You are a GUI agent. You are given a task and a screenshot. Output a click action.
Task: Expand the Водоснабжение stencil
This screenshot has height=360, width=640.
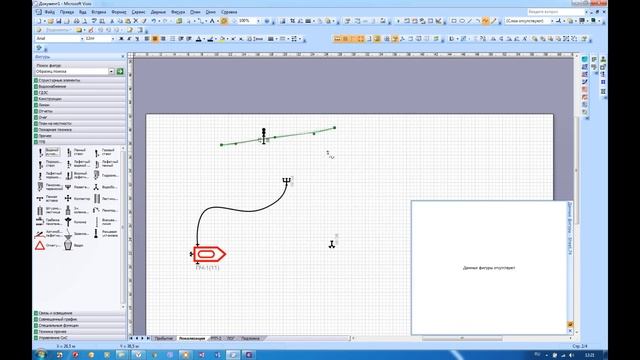tap(80, 87)
